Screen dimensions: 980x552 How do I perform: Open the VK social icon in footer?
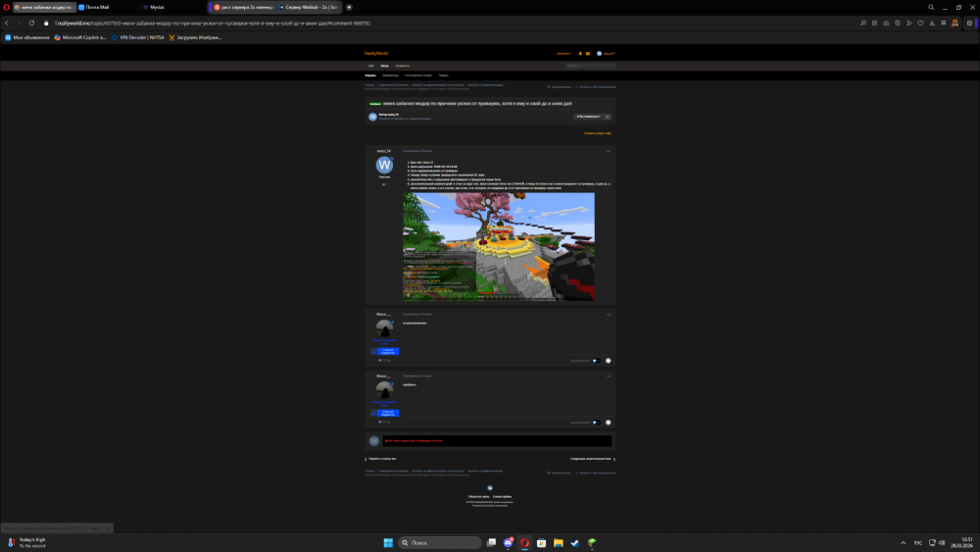pos(490,488)
